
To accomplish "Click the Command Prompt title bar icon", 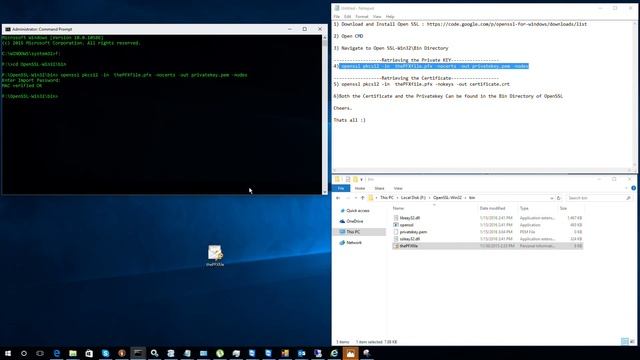I will tap(8, 29).
